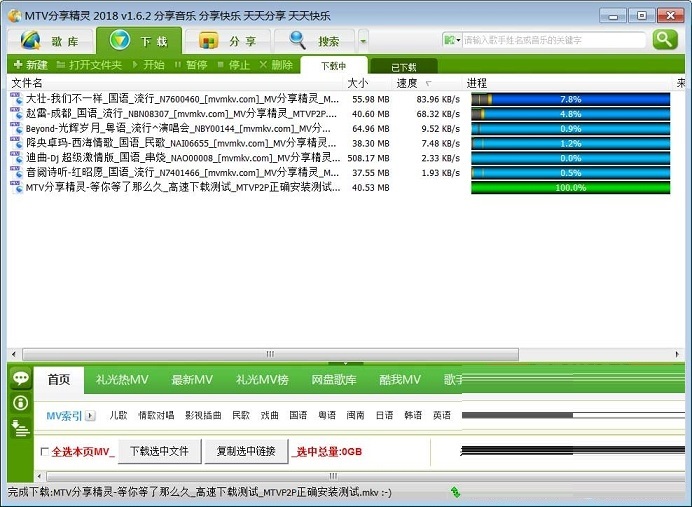
Task: Open the 礼光热MV tab
Action: pos(122,379)
